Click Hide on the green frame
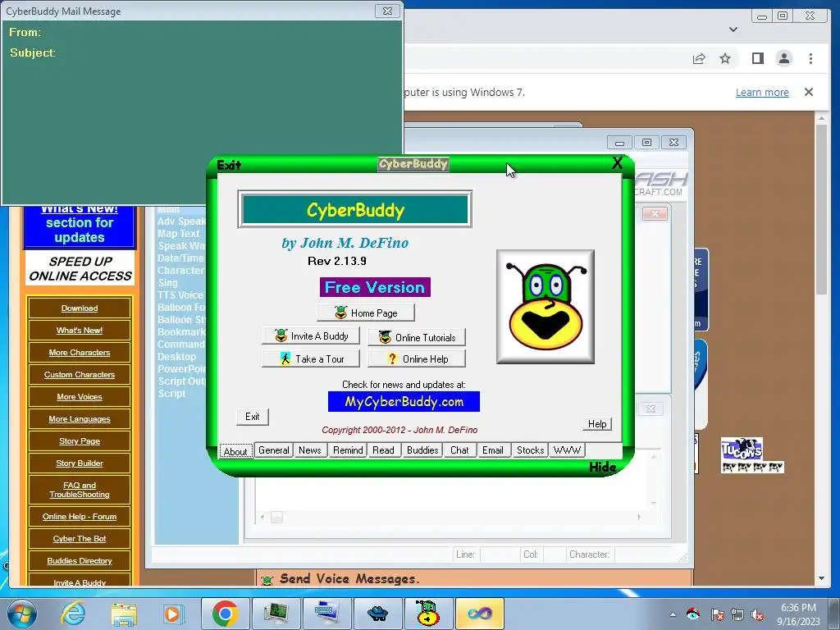This screenshot has height=630, width=840. pos(602,467)
